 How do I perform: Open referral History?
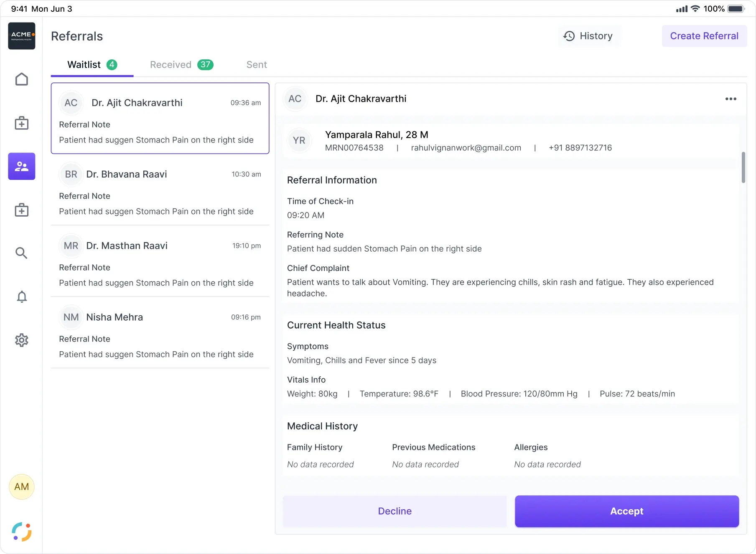[589, 36]
